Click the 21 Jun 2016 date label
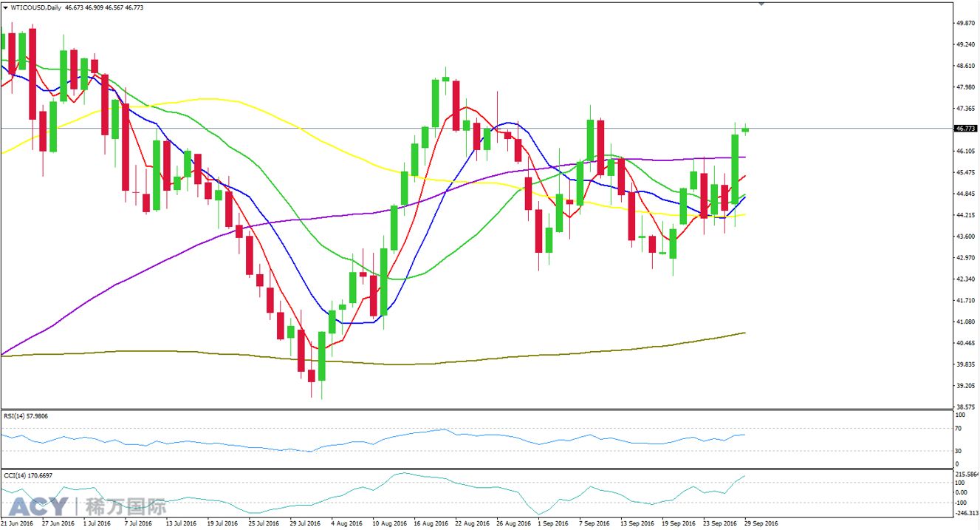Screen dimensions: 980x530 tap(17, 523)
